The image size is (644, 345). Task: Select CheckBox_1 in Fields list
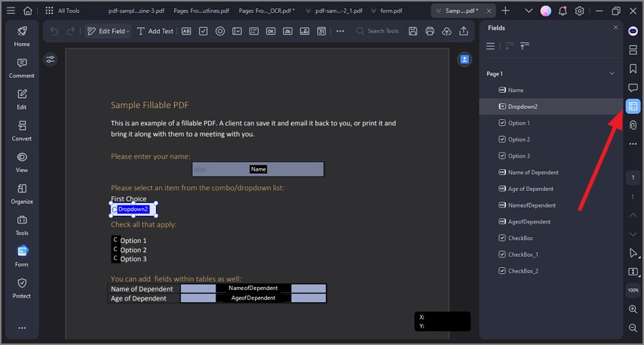(x=551, y=254)
